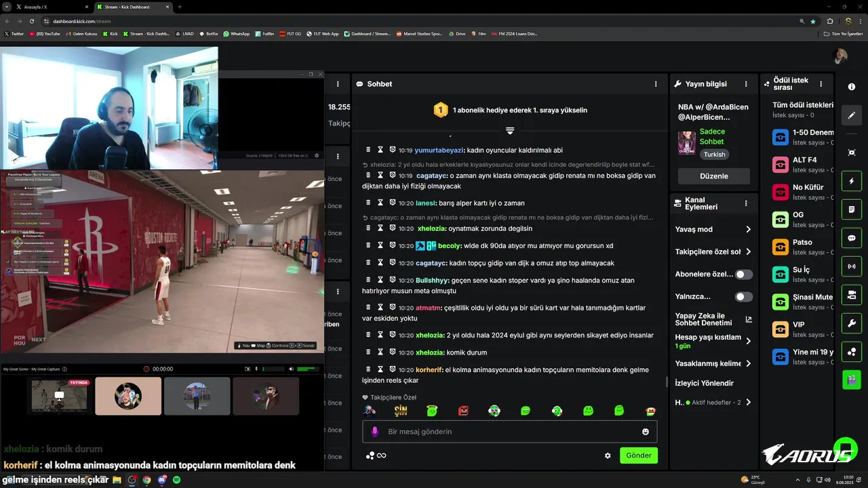Select the beige background avatar scene thumbnail
868x488 pixels.
click(128, 396)
